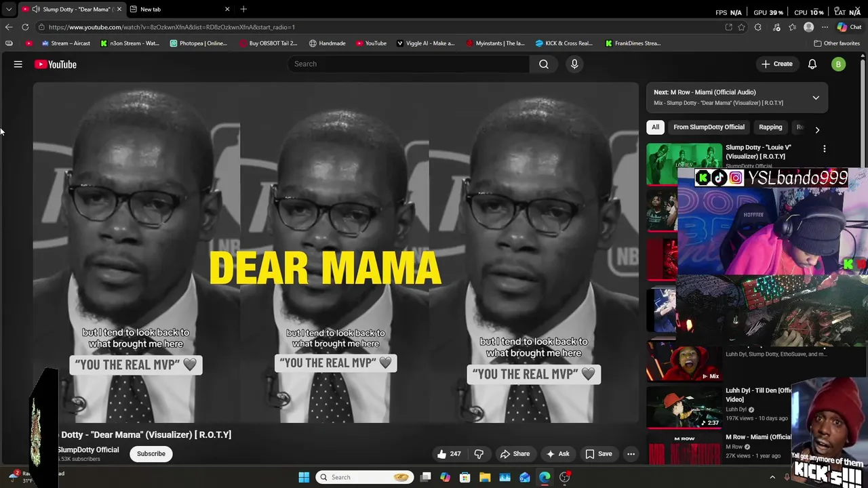Open Copilot Chat in browser
This screenshot has height=488, width=868.
pyautogui.click(x=849, y=27)
